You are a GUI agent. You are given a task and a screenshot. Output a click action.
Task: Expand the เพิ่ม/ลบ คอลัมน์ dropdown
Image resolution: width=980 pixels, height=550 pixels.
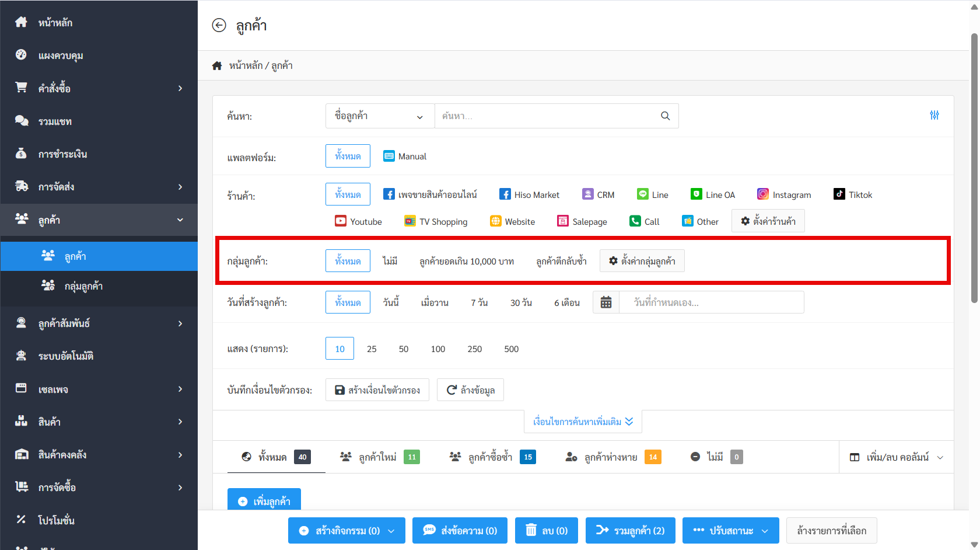[897, 457]
